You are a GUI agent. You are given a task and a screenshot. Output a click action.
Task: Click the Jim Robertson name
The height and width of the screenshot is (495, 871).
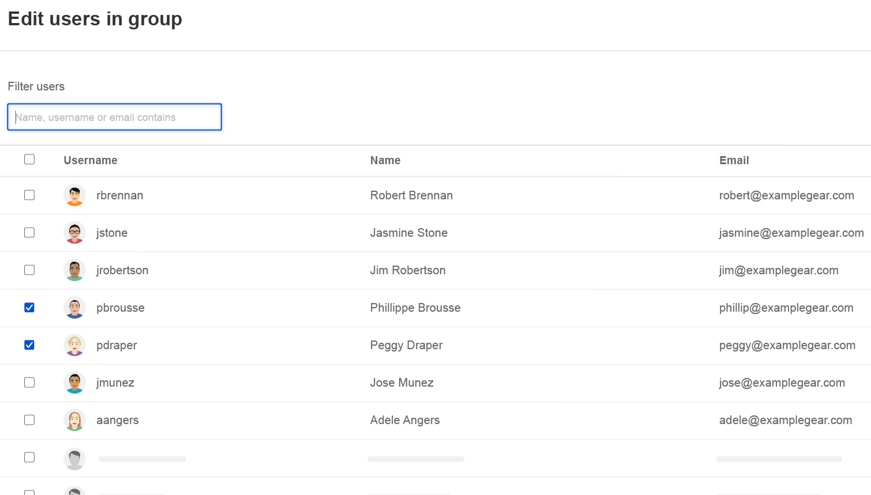pos(408,270)
